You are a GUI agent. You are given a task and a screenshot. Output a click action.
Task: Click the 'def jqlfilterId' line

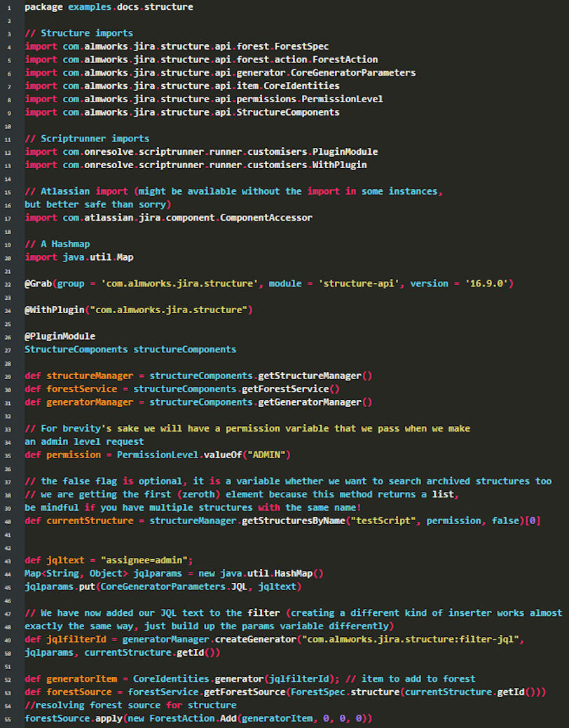point(275,639)
